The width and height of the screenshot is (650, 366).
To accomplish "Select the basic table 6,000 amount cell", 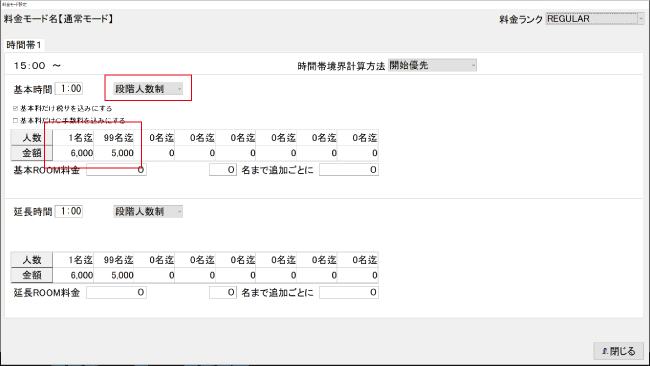I will [x=73, y=153].
